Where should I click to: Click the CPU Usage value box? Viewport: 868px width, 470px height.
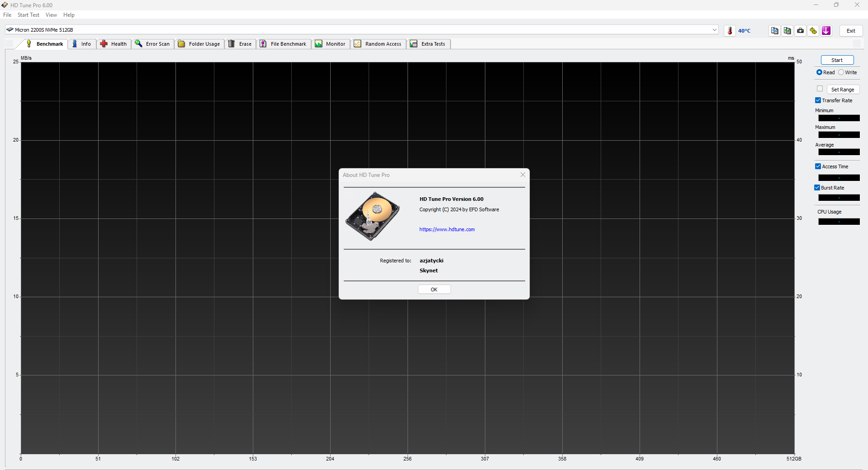pyautogui.click(x=839, y=222)
